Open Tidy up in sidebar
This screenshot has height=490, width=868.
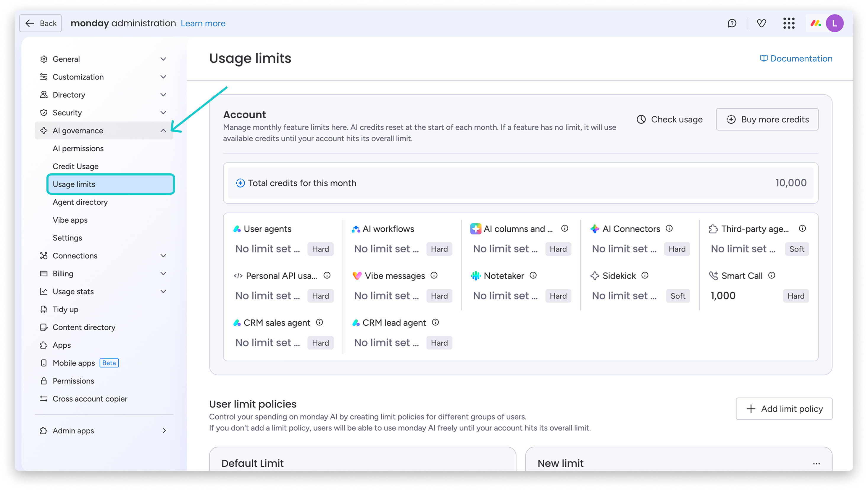65,310
